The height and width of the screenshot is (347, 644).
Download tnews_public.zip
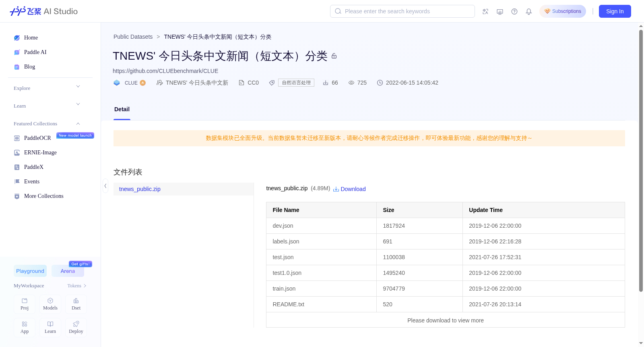[349, 189]
